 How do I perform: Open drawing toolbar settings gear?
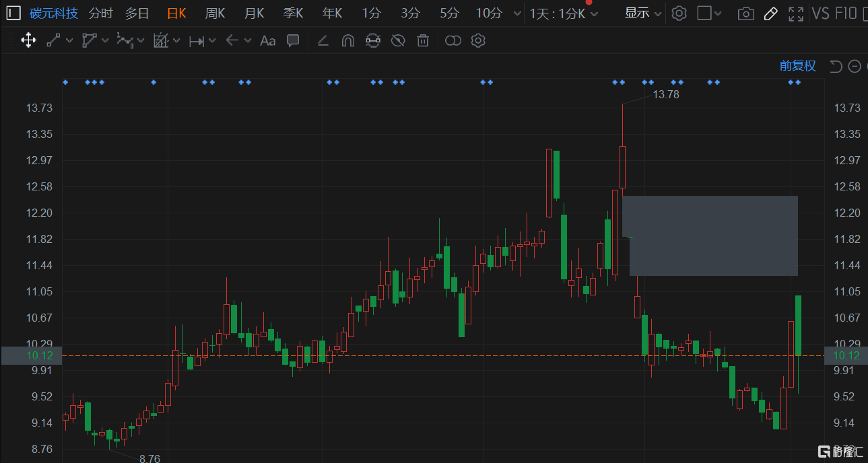[478, 40]
